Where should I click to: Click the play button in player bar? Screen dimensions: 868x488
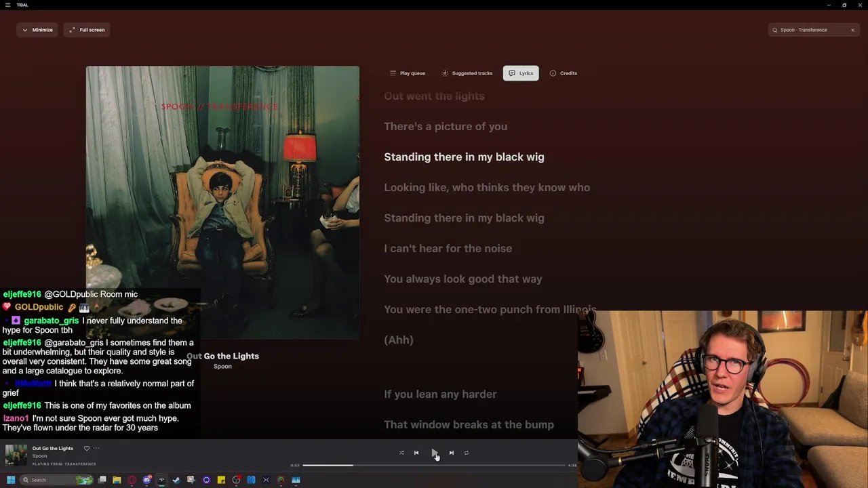434,453
